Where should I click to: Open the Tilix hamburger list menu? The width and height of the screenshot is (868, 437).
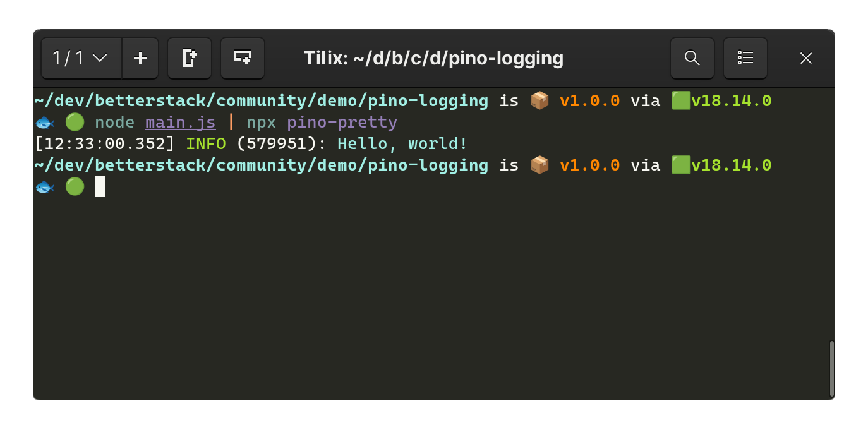point(745,58)
